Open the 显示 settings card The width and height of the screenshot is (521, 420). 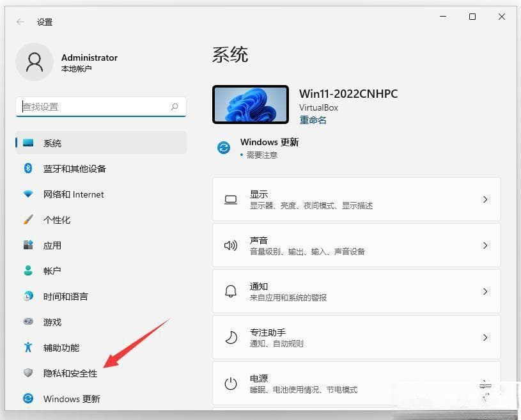pos(357,199)
